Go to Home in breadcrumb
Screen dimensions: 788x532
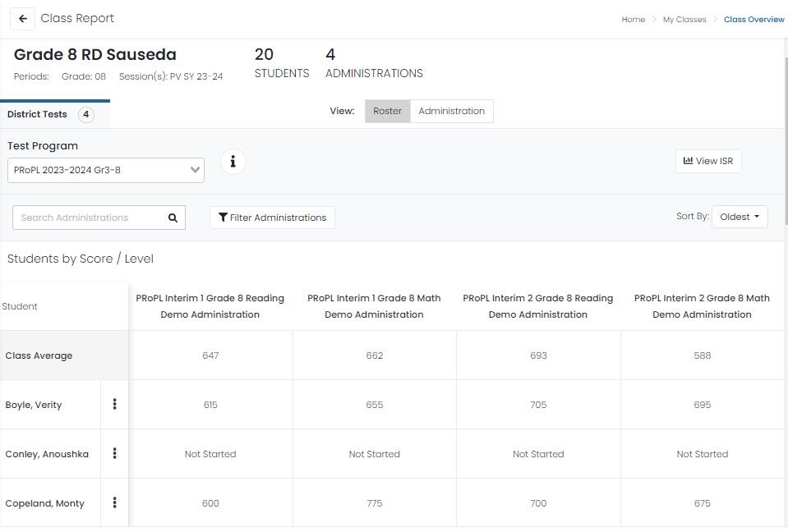633,20
